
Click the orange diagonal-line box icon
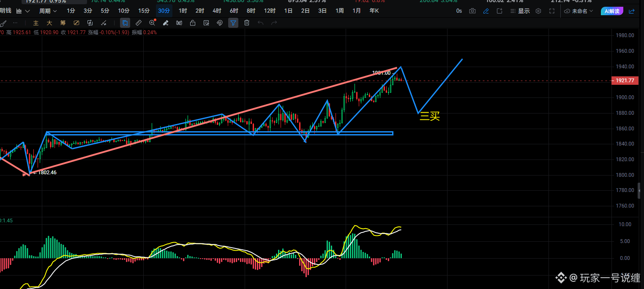[x=76, y=23]
